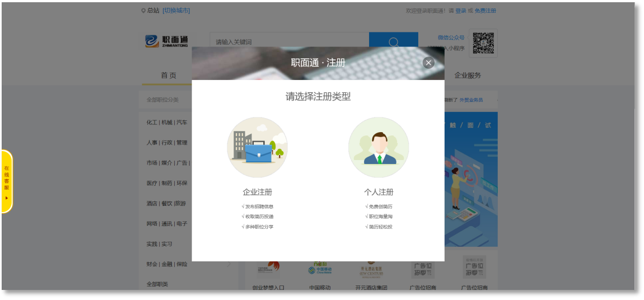
Task: Expand the 在线客服 side widget
Action: 7,181
